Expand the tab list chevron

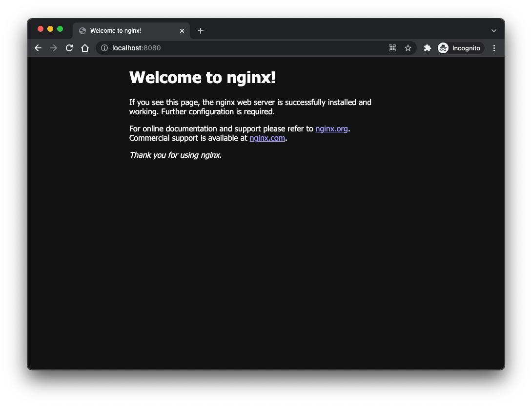point(493,31)
